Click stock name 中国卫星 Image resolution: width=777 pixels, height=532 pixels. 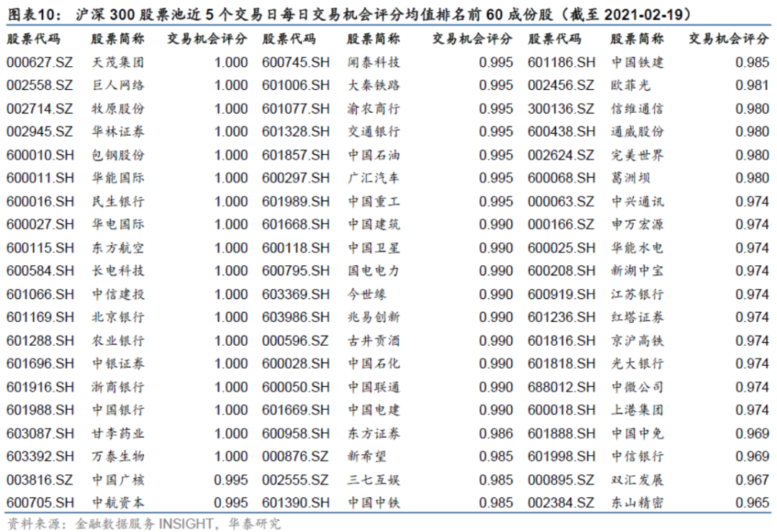[x=373, y=248]
